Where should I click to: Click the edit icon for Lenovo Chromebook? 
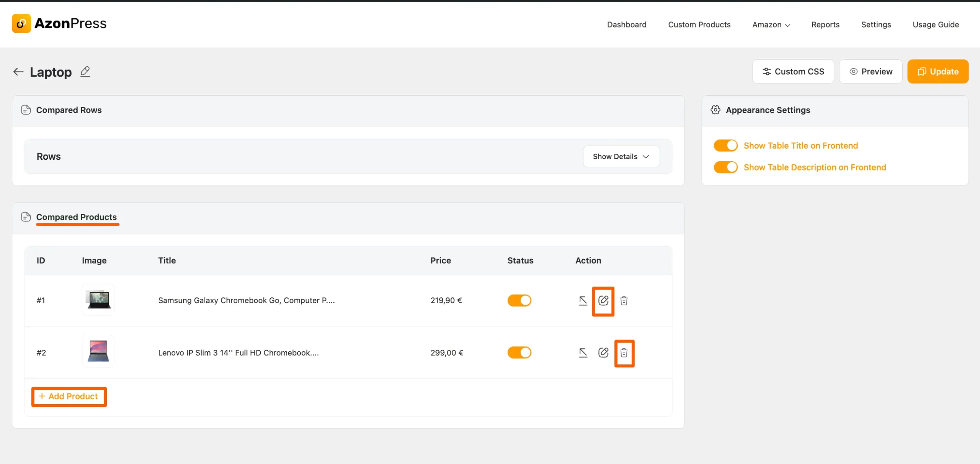click(x=603, y=353)
